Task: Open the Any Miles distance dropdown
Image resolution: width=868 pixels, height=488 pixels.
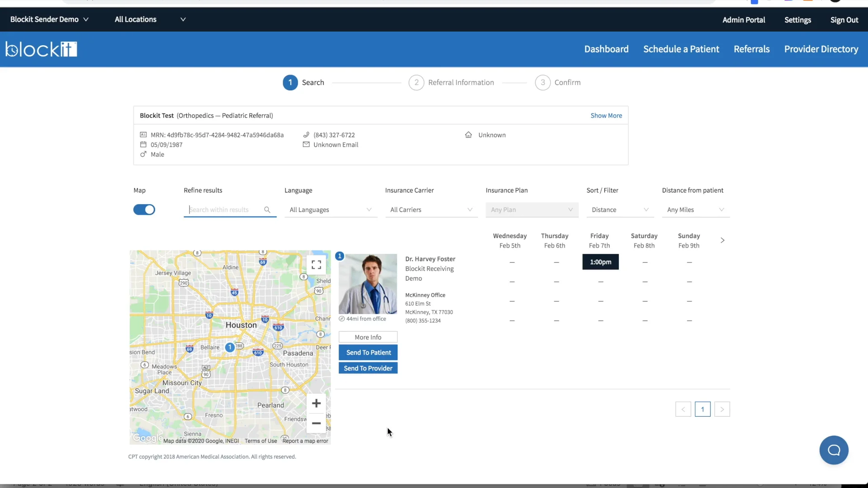Action: coord(695,210)
